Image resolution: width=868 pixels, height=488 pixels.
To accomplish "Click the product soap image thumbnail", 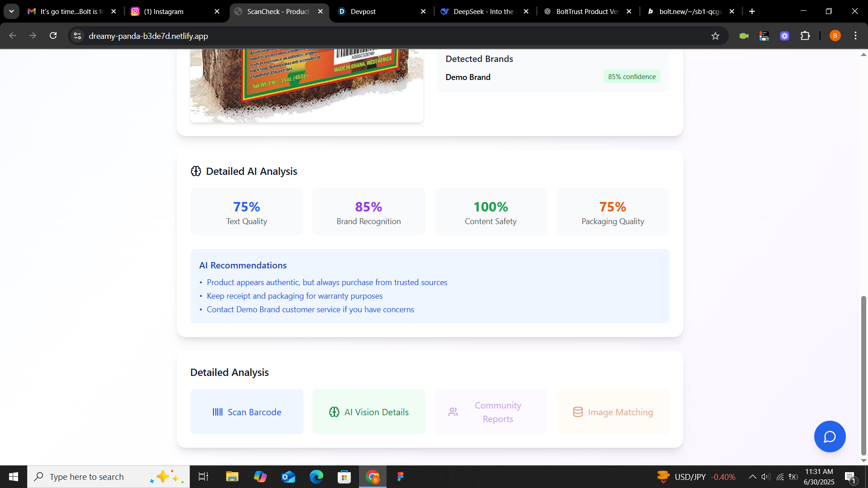I will pyautogui.click(x=307, y=85).
